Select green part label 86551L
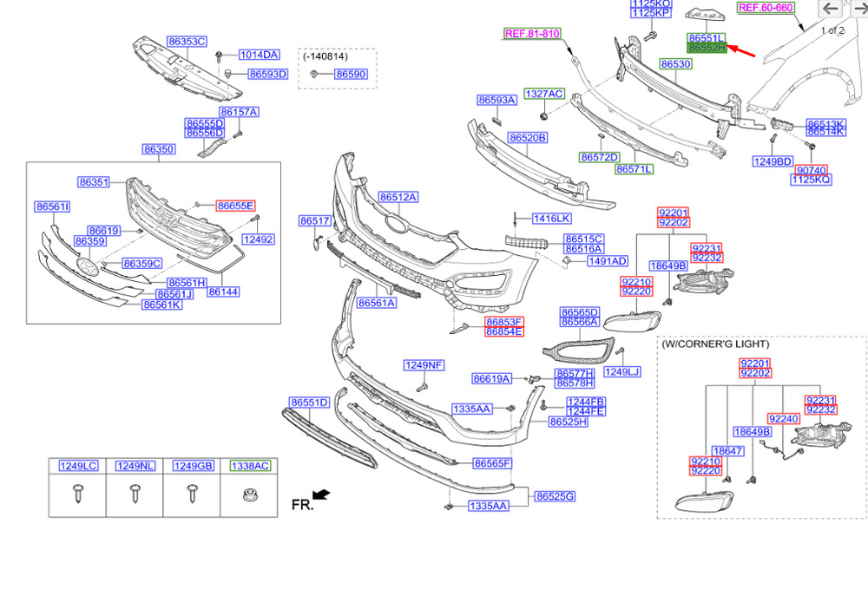 coord(707,39)
